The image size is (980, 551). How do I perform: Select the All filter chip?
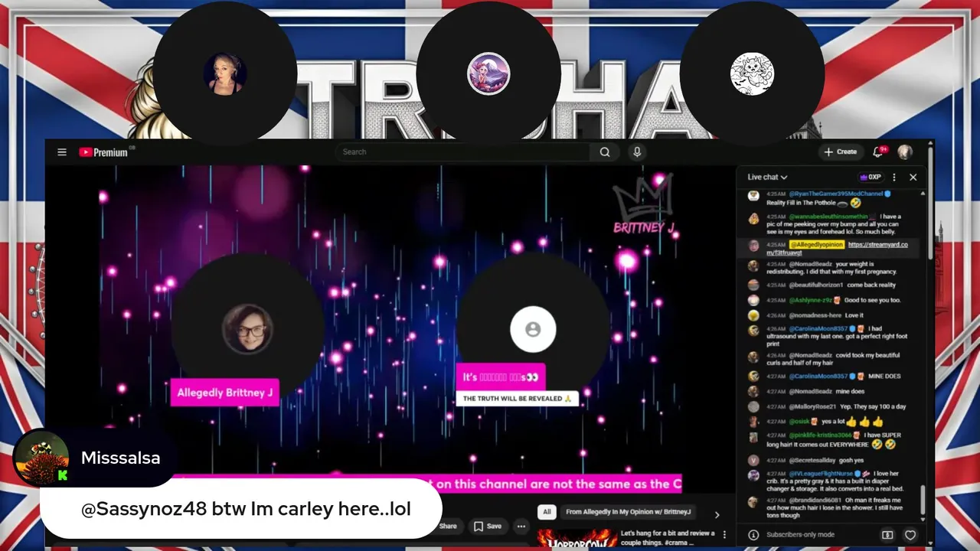[x=547, y=512]
